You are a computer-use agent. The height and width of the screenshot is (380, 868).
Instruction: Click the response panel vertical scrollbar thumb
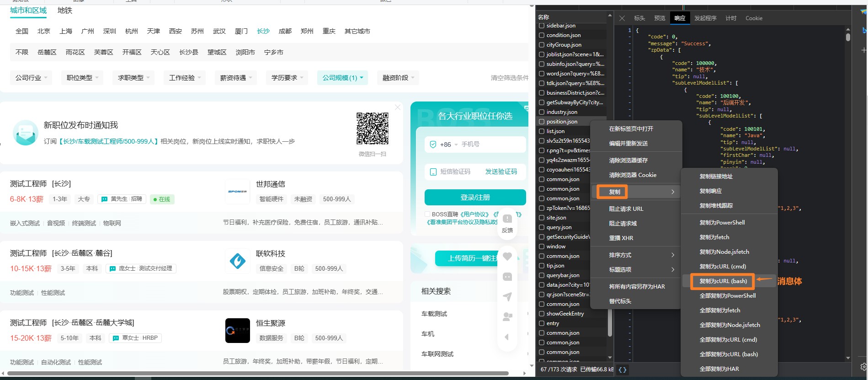click(x=848, y=37)
